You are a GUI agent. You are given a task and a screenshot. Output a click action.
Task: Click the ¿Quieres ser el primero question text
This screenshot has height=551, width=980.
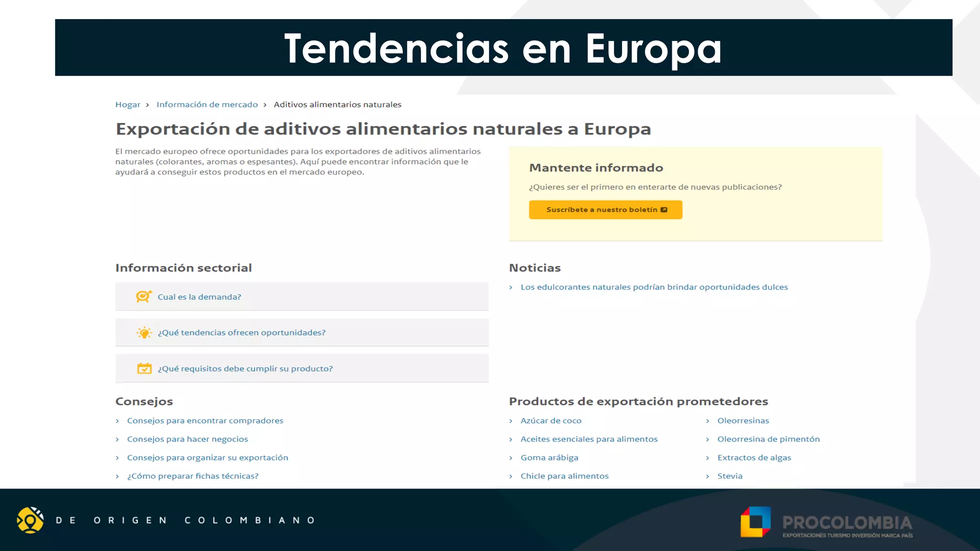click(656, 187)
